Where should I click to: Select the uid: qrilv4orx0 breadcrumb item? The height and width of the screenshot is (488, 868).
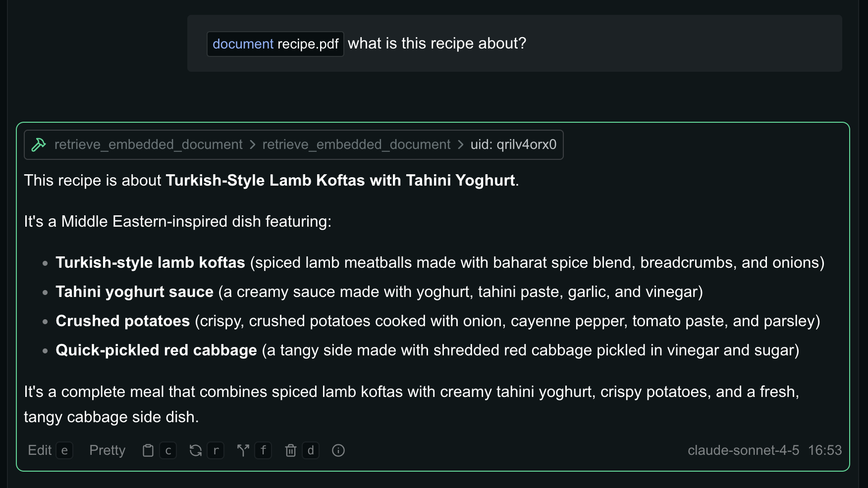tap(513, 145)
